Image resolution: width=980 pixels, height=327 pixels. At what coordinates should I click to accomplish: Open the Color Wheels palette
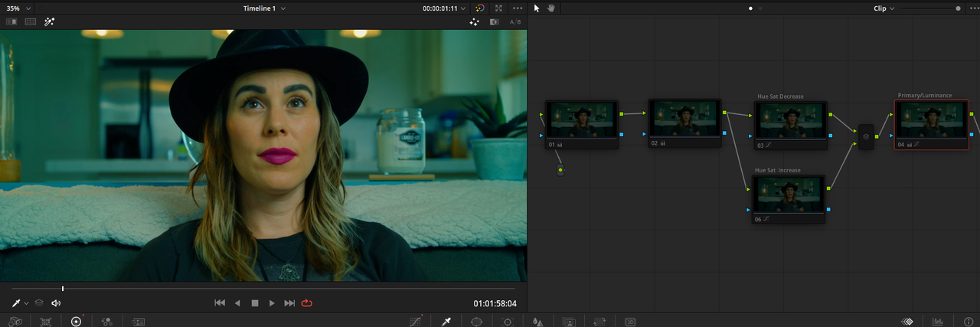77,322
